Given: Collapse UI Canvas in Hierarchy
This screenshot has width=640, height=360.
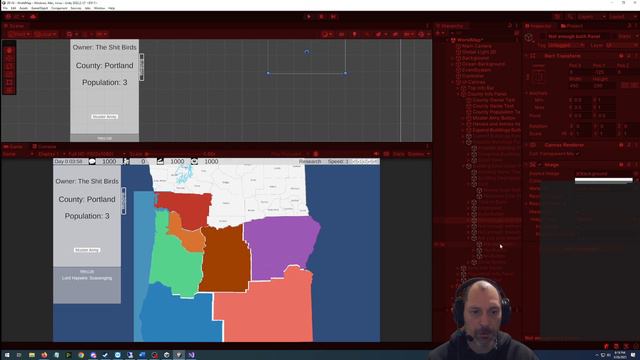Looking at the screenshot, I should (x=453, y=82).
